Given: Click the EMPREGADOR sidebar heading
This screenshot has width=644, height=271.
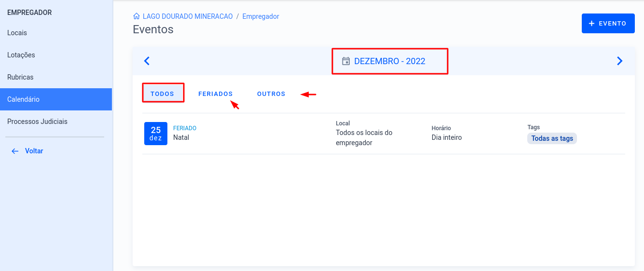Looking at the screenshot, I should coord(29,13).
